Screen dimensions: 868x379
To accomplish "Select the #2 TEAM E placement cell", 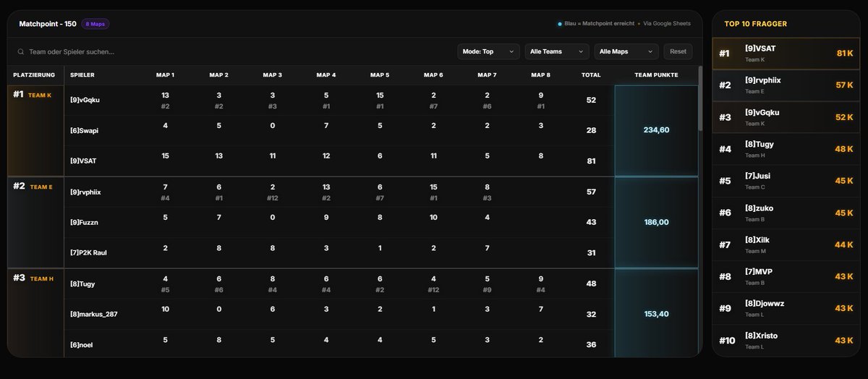I will [35, 222].
